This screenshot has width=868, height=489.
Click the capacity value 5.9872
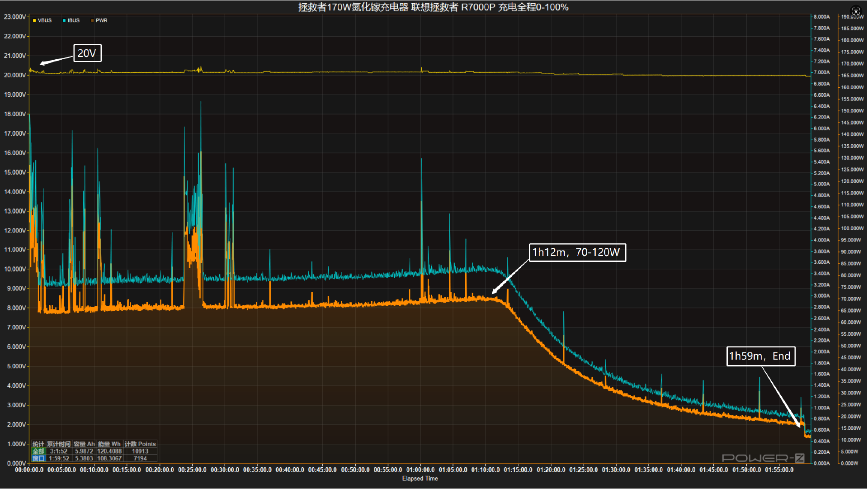tap(84, 451)
